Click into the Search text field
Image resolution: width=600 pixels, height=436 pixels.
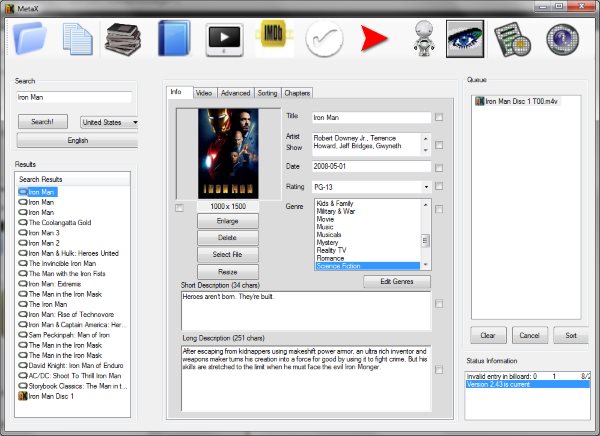(75, 97)
